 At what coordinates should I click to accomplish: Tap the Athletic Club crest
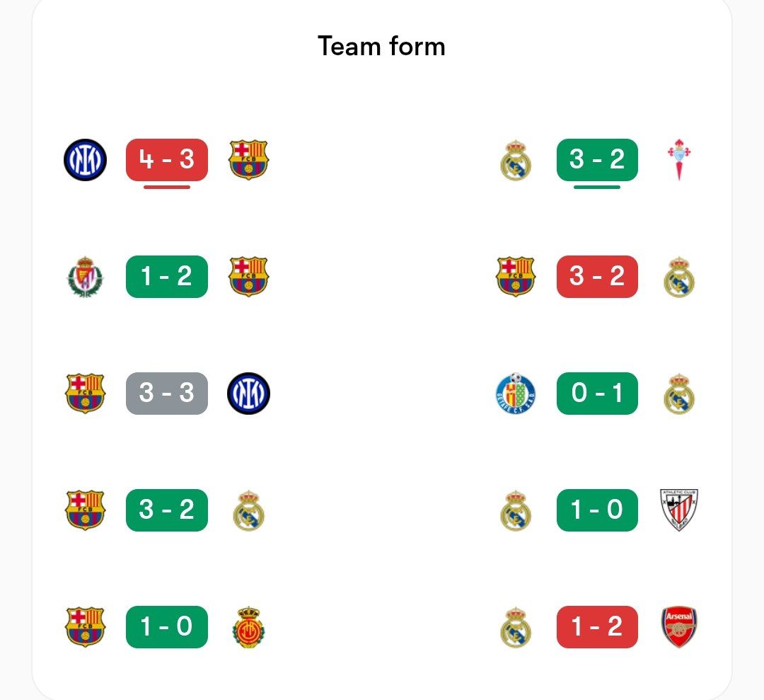(x=679, y=510)
